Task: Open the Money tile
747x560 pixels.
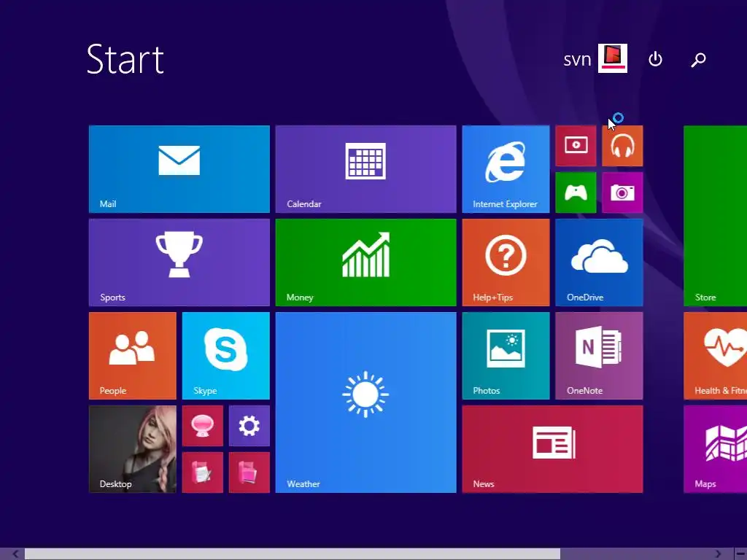Action: (366, 262)
